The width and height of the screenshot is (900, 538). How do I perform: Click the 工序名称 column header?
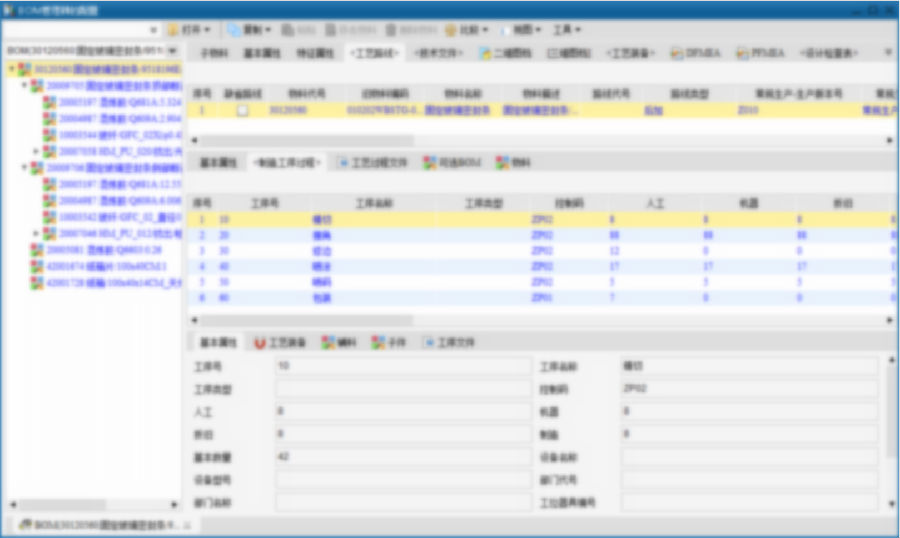pyautogui.click(x=374, y=203)
